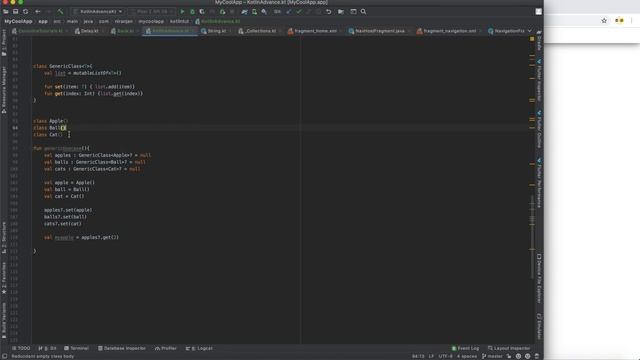Open the device selector dropdown
Screen dimensions: 640x360
(x=152, y=12)
